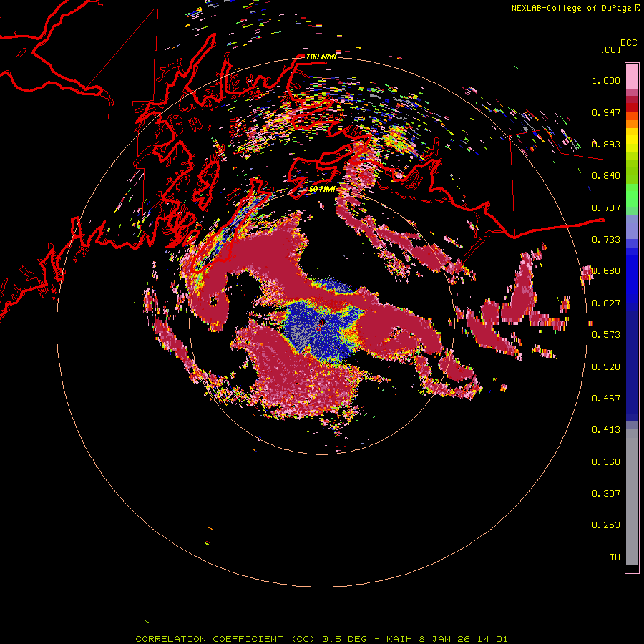Select the 0.947 legend value
The width and height of the screenshot is (644, 644).
tap(606, 112)
